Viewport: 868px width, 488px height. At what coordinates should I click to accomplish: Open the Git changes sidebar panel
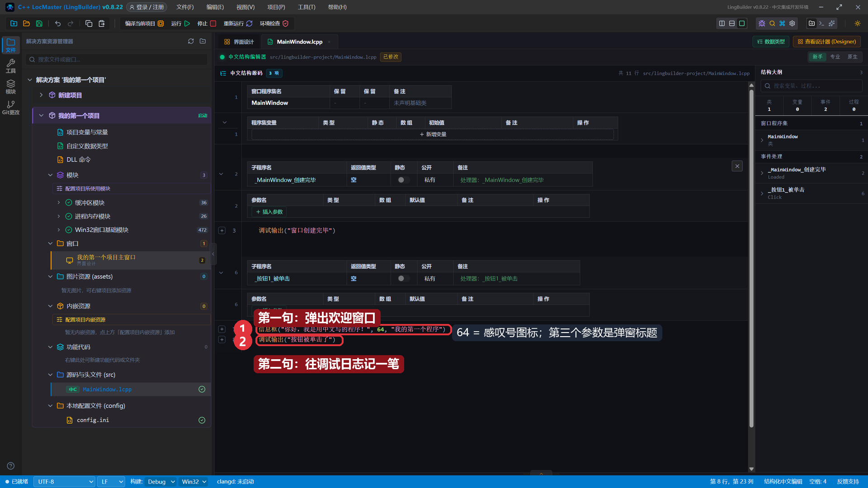(x=11, y=108)
